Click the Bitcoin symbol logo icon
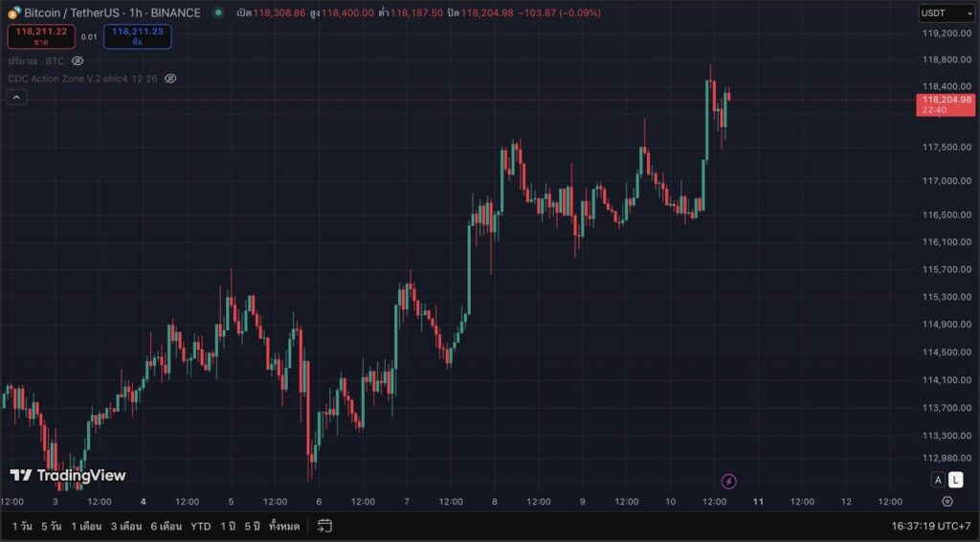Viewport: 980px width, 542px height. pyautogui.click(x=14, y=12)
